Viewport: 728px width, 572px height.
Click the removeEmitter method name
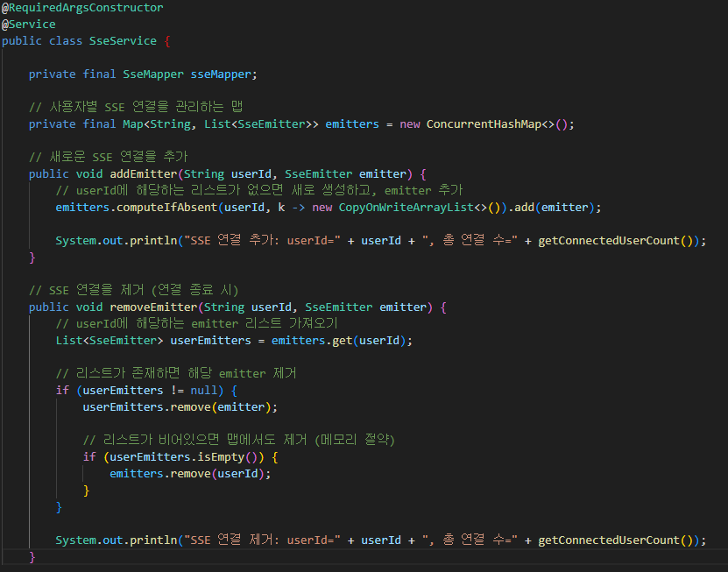point(153,307)
